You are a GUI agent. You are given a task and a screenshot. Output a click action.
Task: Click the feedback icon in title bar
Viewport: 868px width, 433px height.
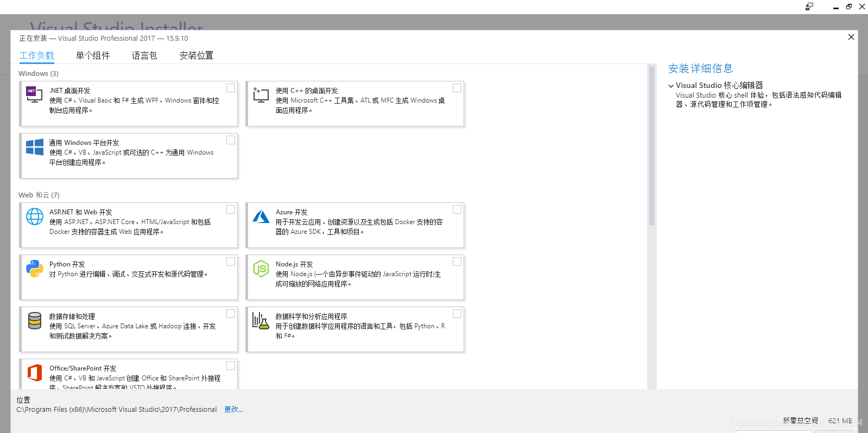(809, 7)
